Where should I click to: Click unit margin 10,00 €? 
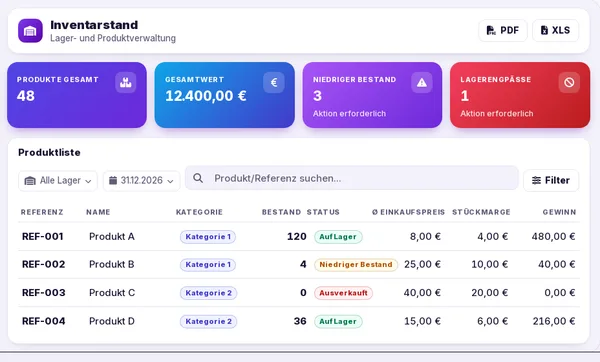click(489, 264)
